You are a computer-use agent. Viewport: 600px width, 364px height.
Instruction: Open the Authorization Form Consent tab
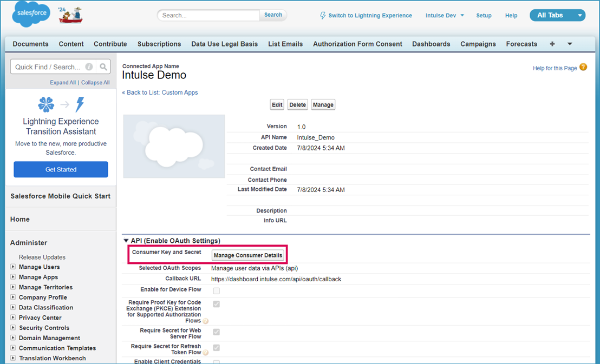click(357, 44)
